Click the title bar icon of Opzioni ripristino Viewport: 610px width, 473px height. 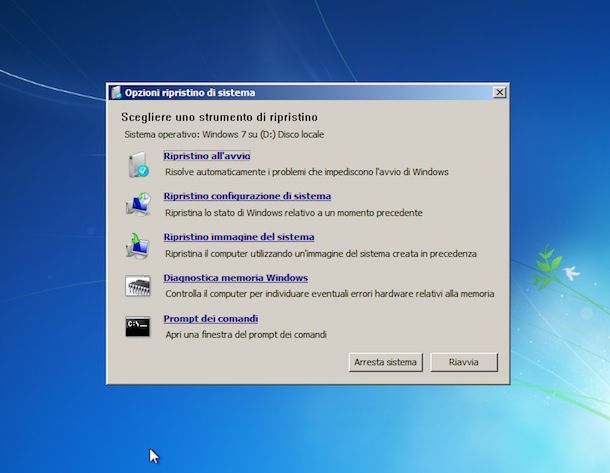click(x=116, y=93)
